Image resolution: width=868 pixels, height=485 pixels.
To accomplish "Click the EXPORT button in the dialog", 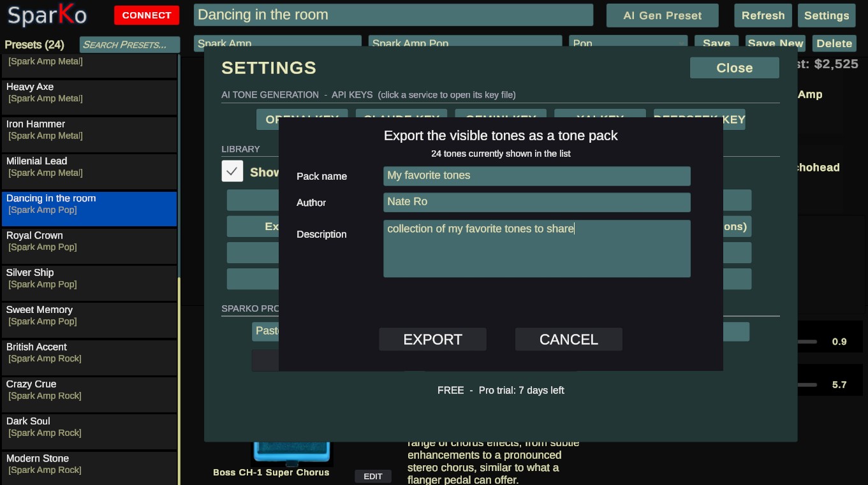I will pos(432,339).
